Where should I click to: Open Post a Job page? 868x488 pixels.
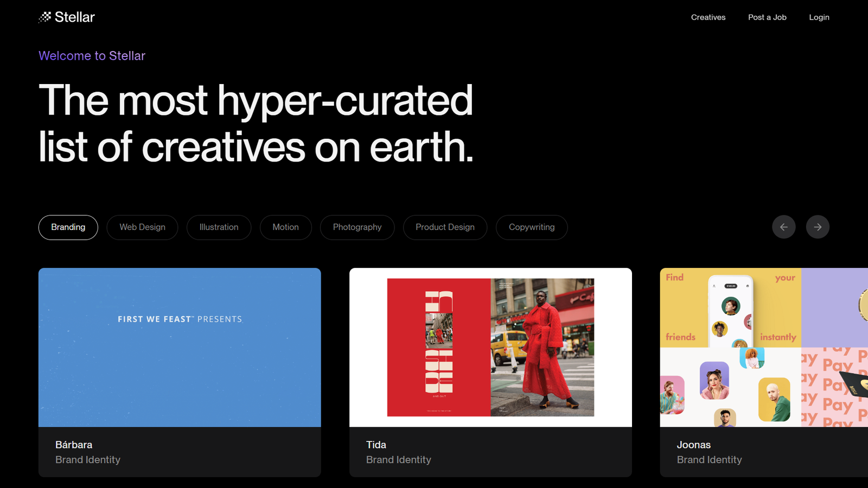[767, 17]
